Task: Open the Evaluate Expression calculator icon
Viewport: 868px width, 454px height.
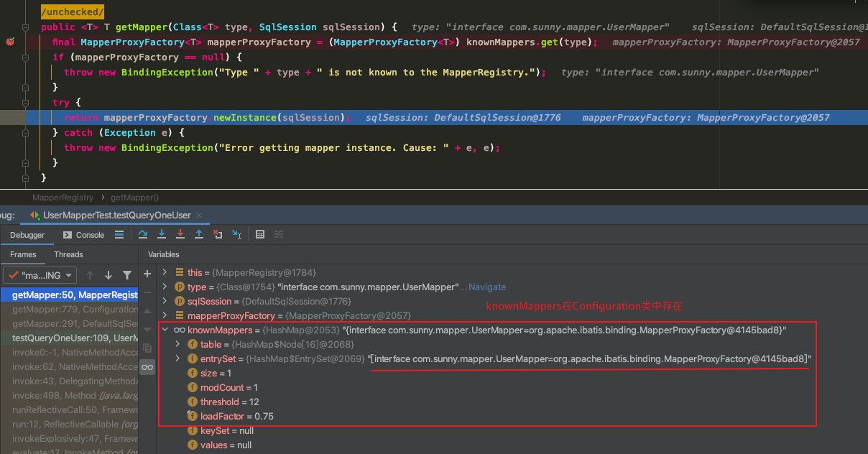Action: 260,234
